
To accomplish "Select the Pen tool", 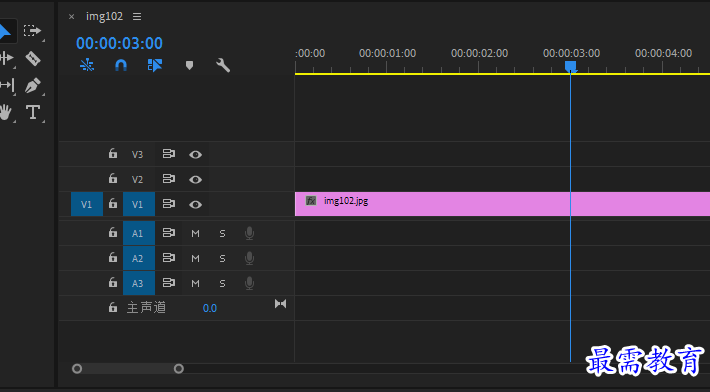I will pyautogui.click(x=33, y=86).
